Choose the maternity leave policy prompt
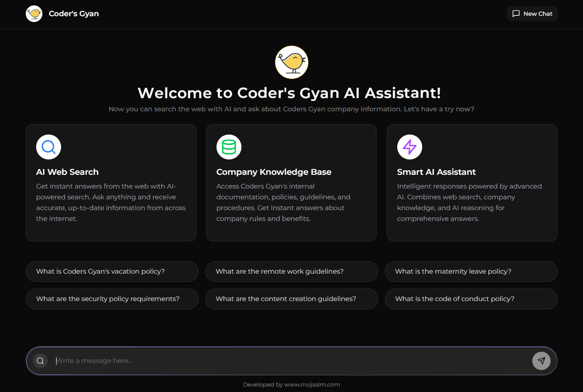Viewport: 583px width, 392px height. [x=471, y=271]
